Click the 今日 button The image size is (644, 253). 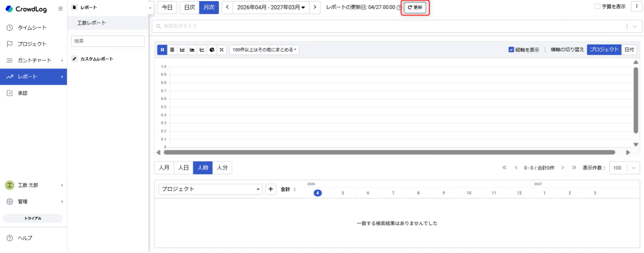[167, 7]
